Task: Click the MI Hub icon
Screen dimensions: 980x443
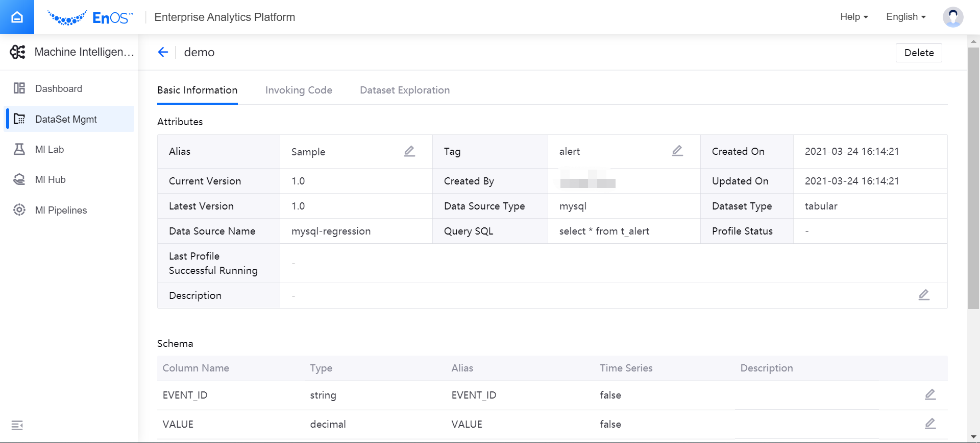Action: [19, 179]
